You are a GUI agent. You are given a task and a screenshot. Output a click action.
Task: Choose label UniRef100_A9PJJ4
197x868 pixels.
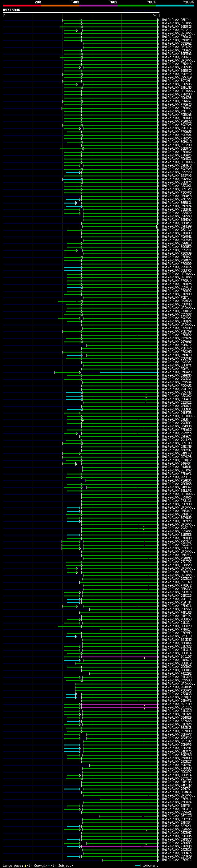click(x=177, y=128)
